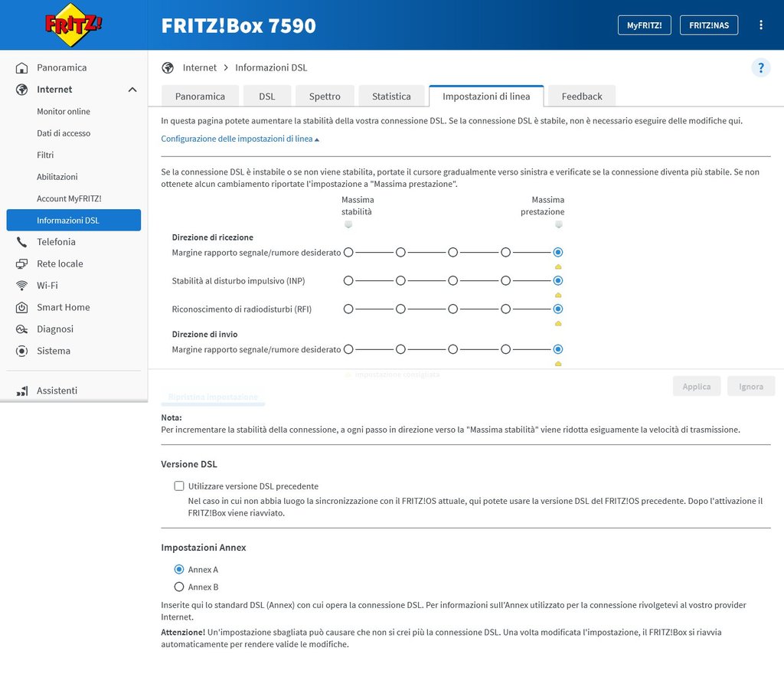Set receive SNR margin to second step
Image resolution: width=784 pixels, height=700 pixels.
[x=400, y=253]
